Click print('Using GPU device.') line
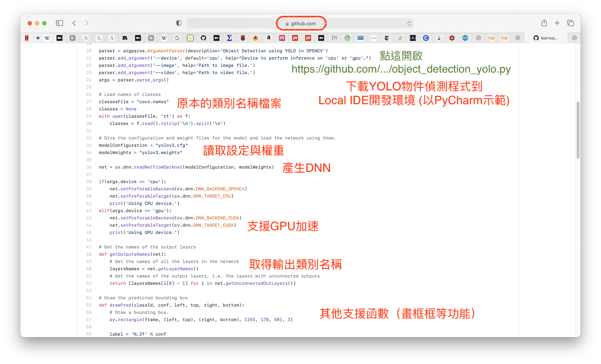The height and width of the screenshot is (364, 601). pos(144,232)
